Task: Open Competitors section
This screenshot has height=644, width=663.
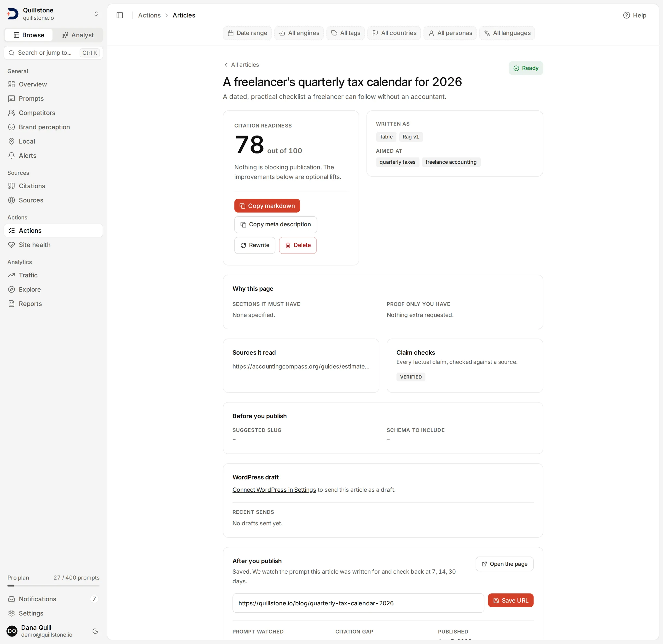Action: point(54,113)
